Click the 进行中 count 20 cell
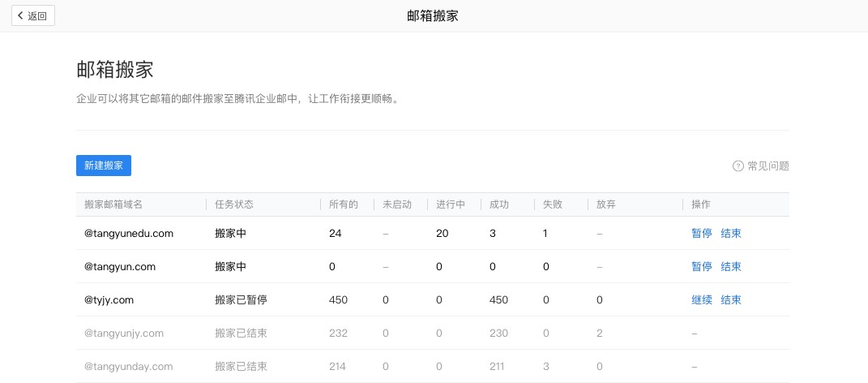 point(443,233)
